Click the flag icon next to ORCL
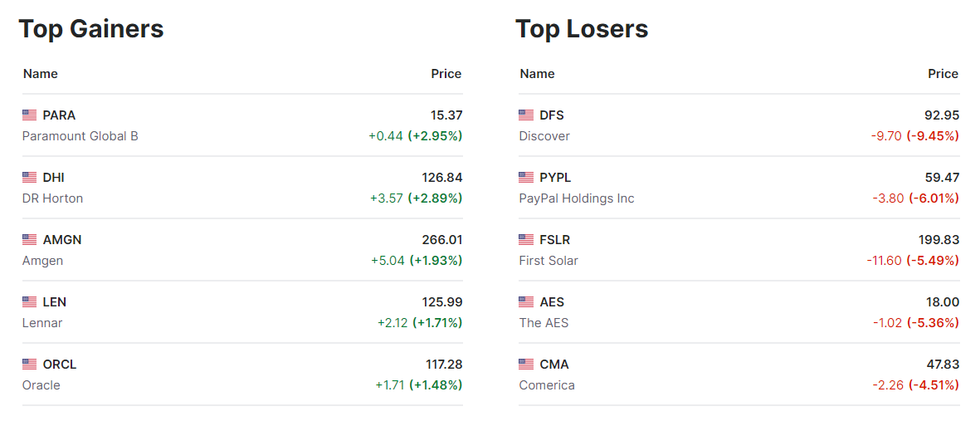980x426 pixels. (x=30, y=365)
